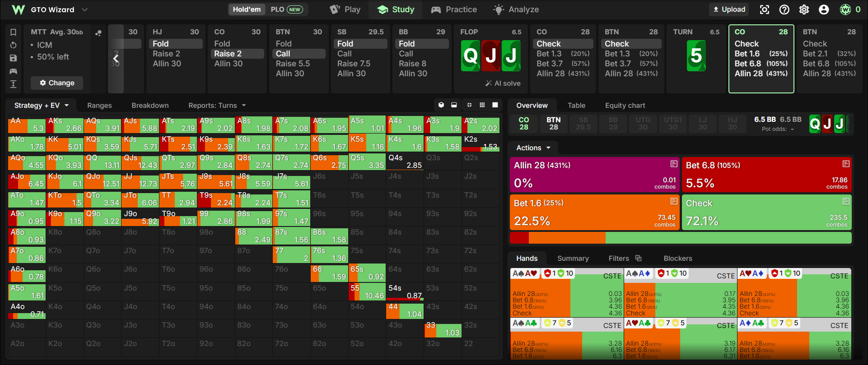The height and width of the screenshot is (365, 868).
Task: Select the BTN 28 position button
Action: click(x=554, y=124)
